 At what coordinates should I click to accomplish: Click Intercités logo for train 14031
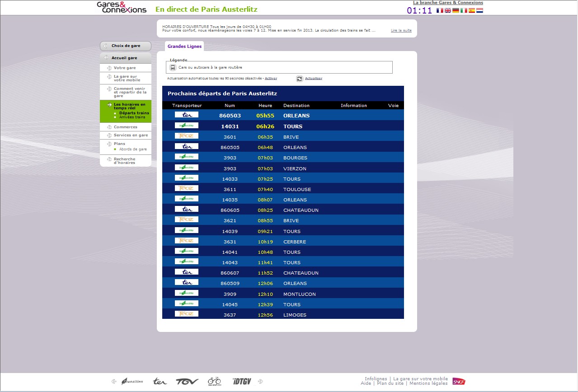click(187, 126)
